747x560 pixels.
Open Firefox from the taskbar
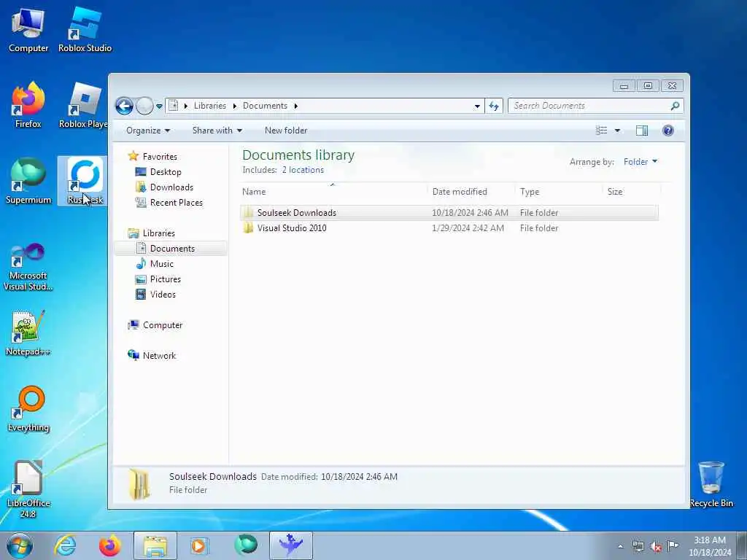[x=110, y=545]
